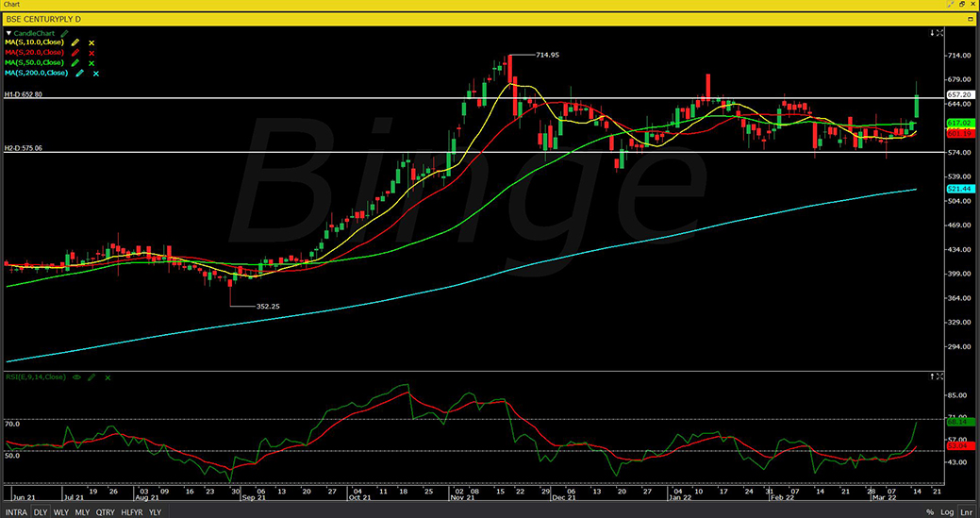This screenshot has height=518, width=980.
Task: Edit the MA(S,20.0,Close) indicator pencil
Action: point(75,53)
